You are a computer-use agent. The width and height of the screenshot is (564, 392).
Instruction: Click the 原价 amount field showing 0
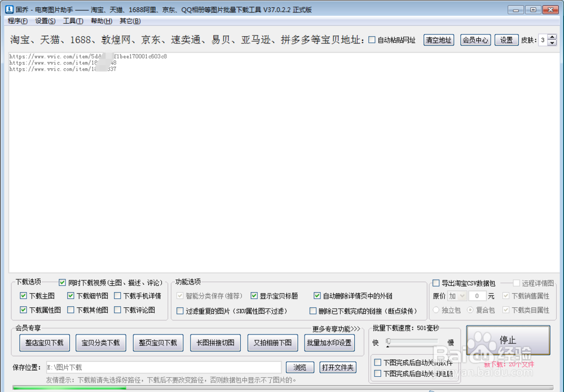point(477,296)
